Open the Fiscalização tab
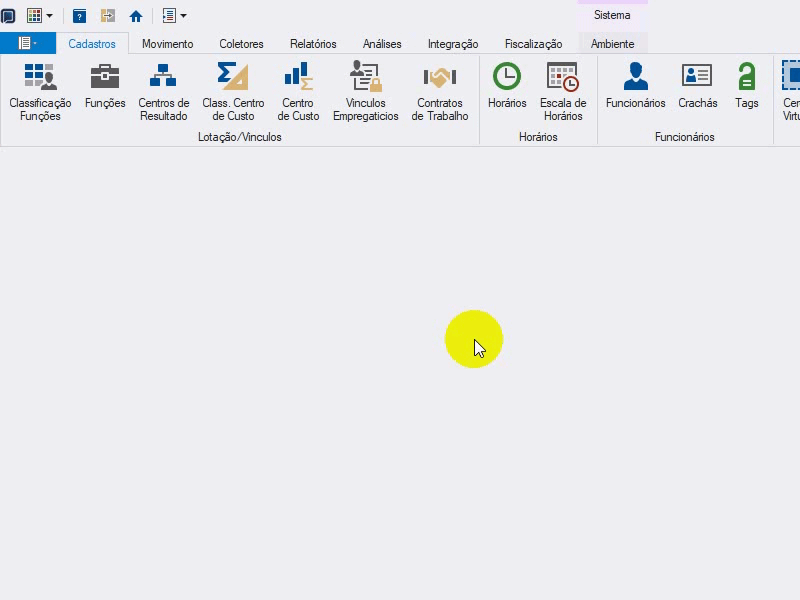Viewport: 800px width, 600px height. (x=533, y=44)
